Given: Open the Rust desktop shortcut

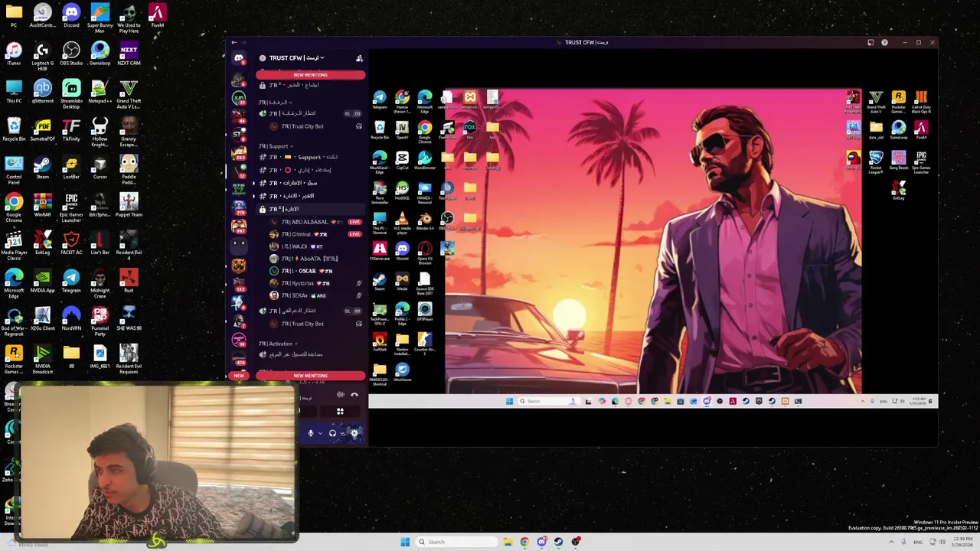Looking at the screenshot, I should click(129, 281).
